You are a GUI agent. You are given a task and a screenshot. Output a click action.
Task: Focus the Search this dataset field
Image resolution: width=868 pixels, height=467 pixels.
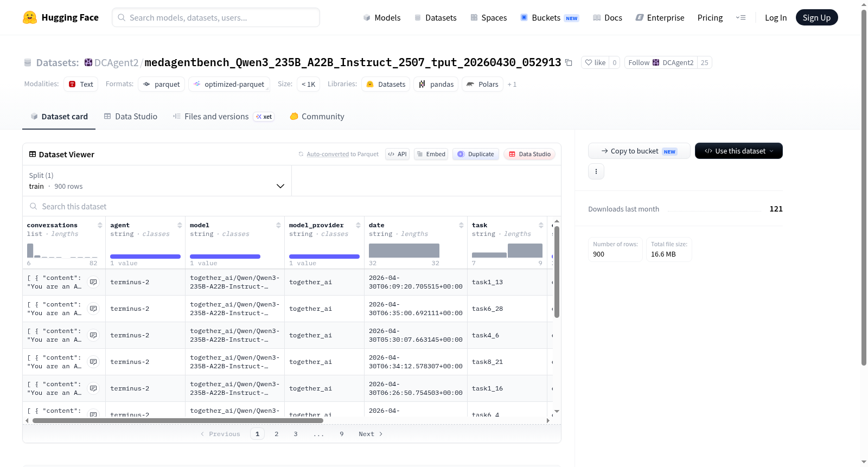click(292, 207)
